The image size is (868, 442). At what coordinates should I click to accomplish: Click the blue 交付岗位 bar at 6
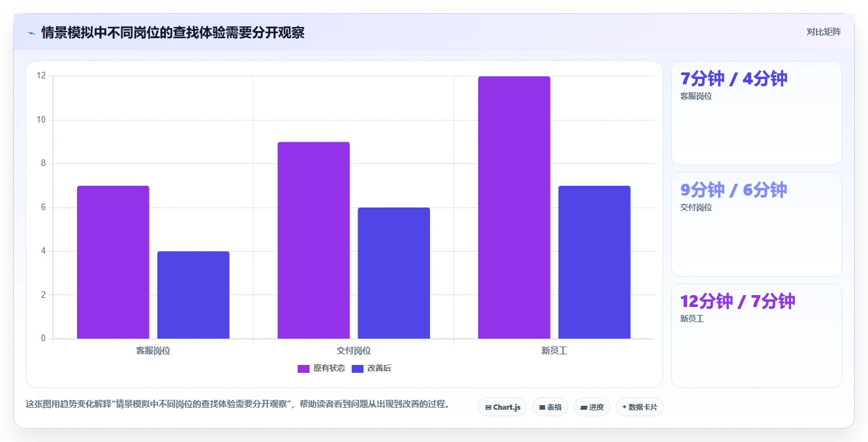(x=394, y=273)
